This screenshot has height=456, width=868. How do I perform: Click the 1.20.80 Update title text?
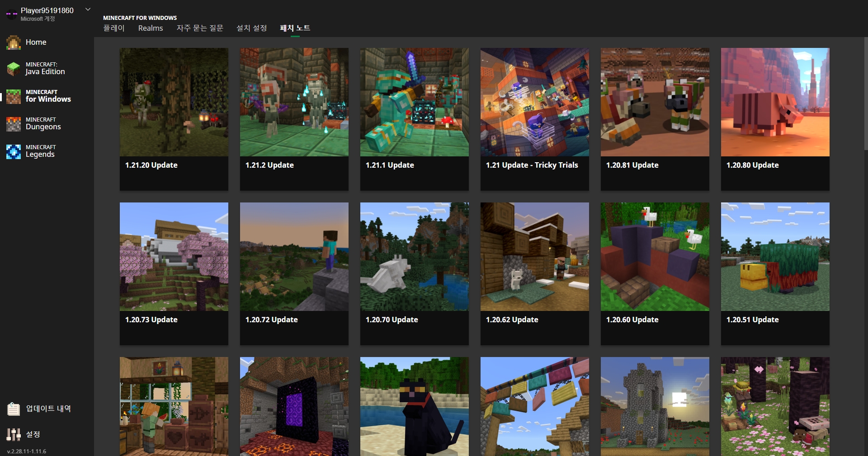click(x=753, y=165)
